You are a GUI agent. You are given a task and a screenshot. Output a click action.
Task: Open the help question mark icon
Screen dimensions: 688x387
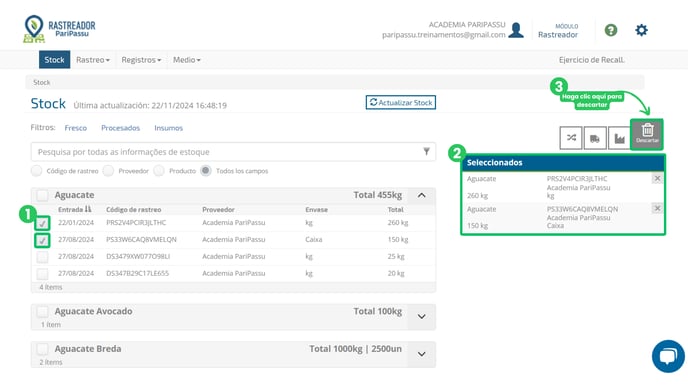click(x=611, y=30)
